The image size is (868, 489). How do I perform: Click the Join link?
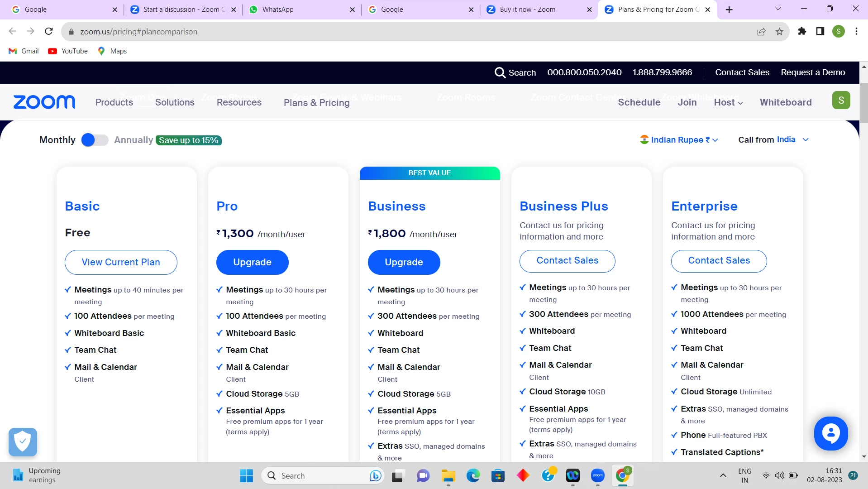tap(687, 102)
